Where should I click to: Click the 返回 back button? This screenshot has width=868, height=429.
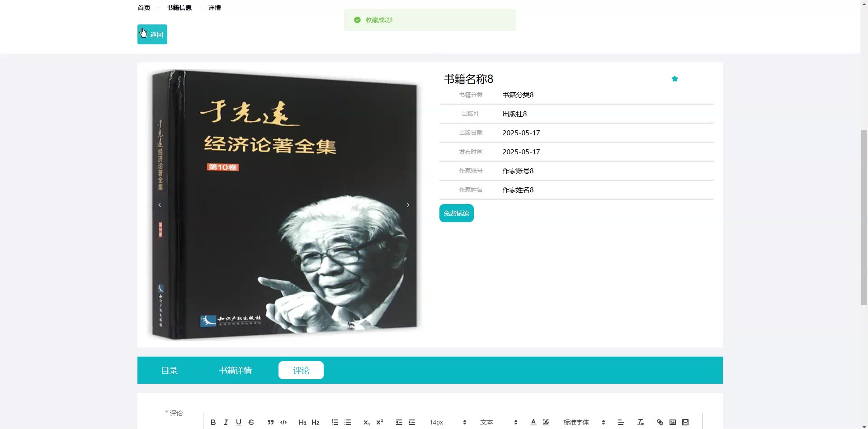[x=152, y=34]
